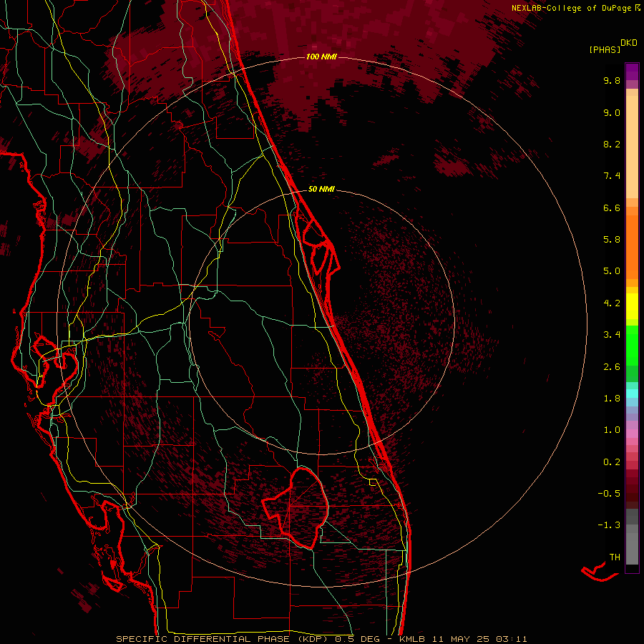Click the 1.8 value on the color scale
Image resolution: width=644 pixels, height=644 pixels.
[x=612, y=399]
